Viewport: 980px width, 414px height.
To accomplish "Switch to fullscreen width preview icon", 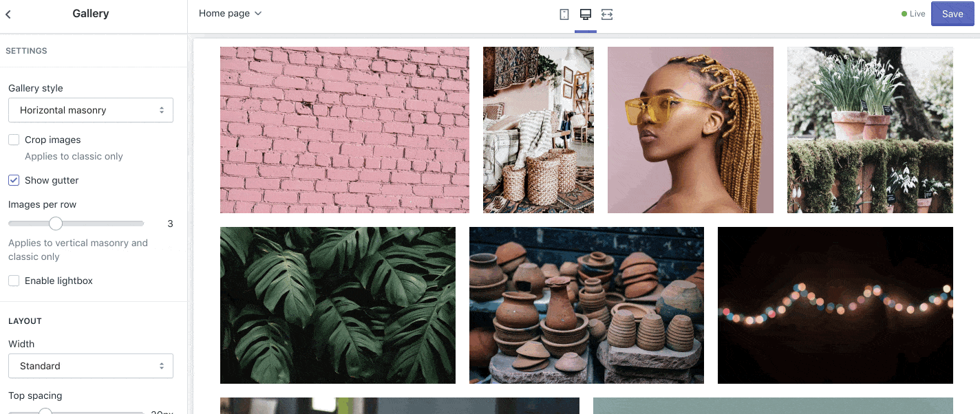I will point(606,14).
